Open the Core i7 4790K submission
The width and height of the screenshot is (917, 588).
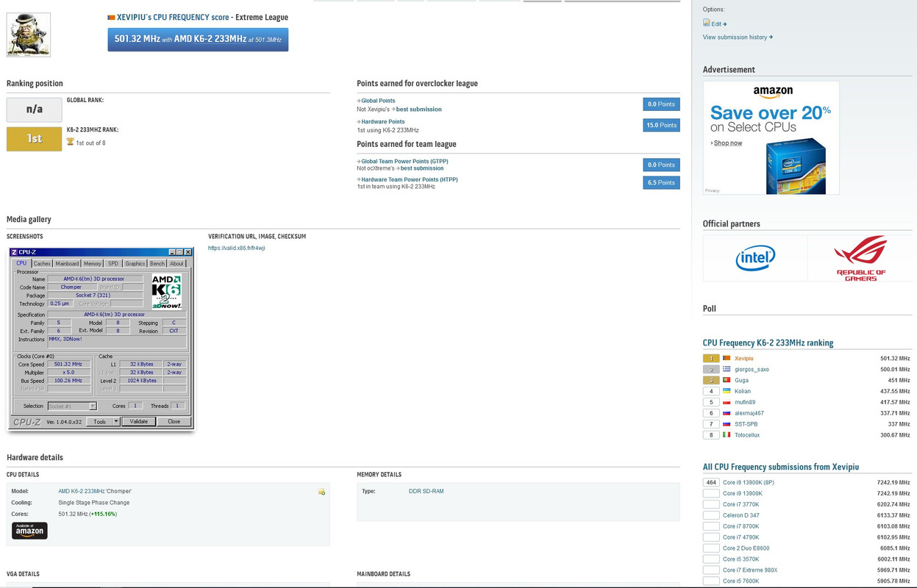741,537
